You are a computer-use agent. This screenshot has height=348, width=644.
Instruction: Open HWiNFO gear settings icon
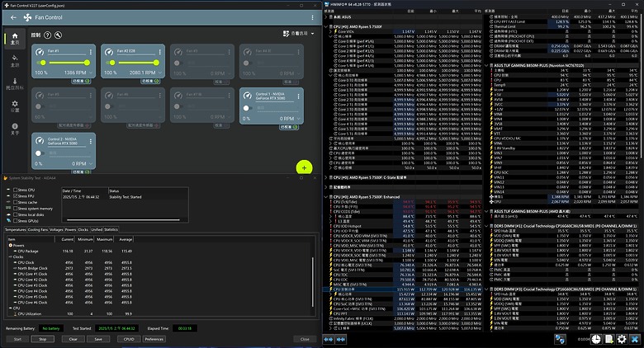click(622, 339)
